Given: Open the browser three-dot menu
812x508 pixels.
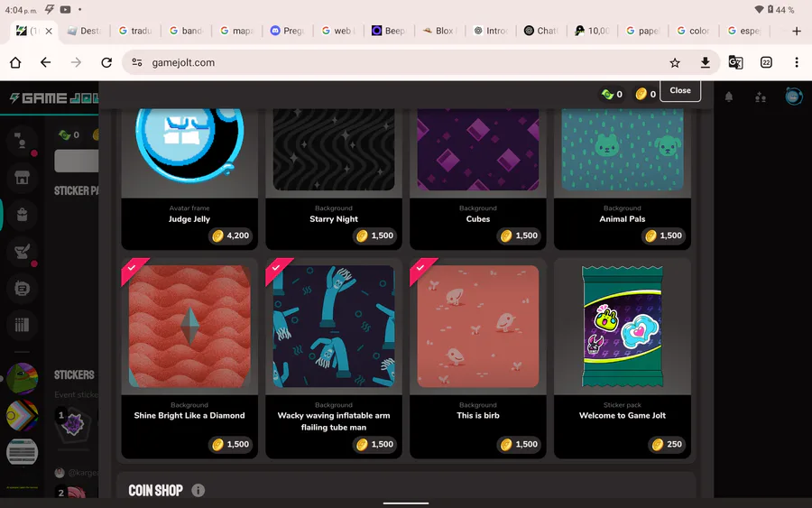Looking at the screenshot, I should click(x=797, y=62).
